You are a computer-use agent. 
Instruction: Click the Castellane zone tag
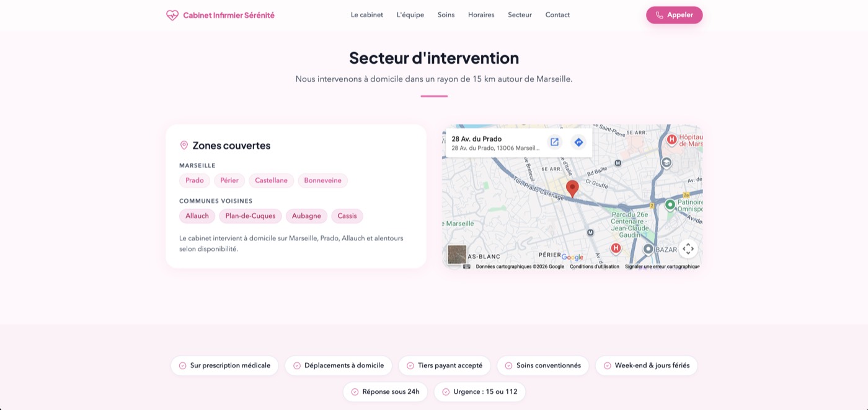point(271,180)
